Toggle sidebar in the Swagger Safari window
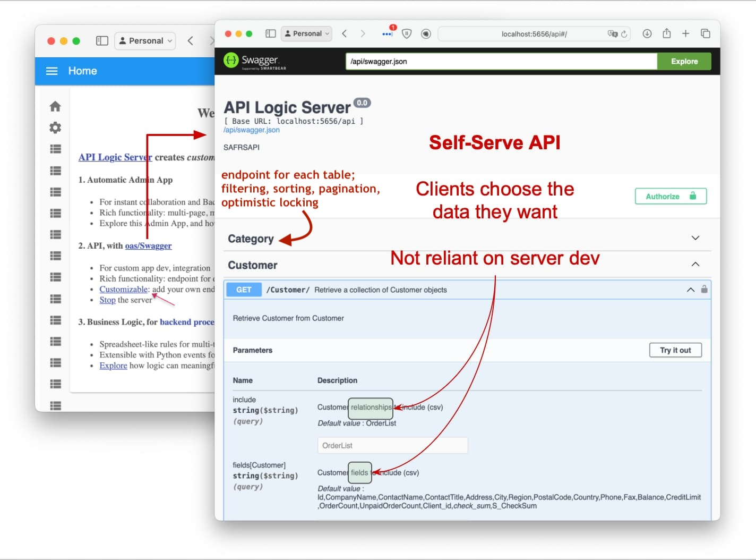The width and height of the screenshot is (756, 560). [x=271, y=33]
